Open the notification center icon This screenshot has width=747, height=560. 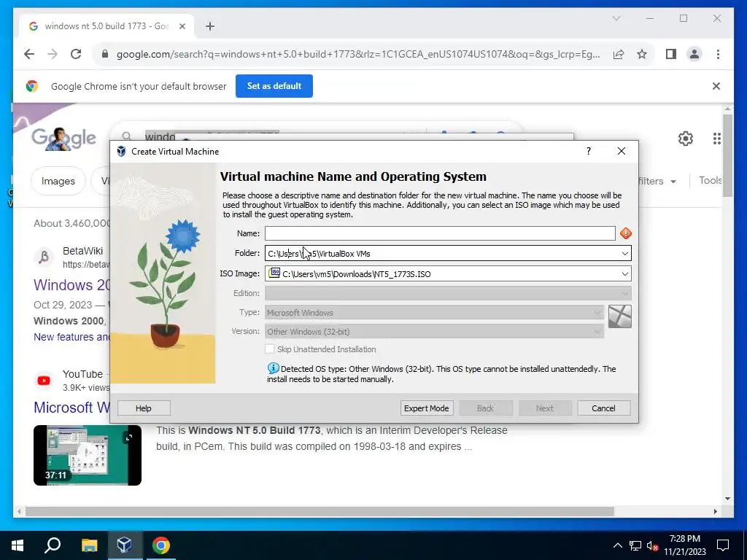click(x=723, y=545)
